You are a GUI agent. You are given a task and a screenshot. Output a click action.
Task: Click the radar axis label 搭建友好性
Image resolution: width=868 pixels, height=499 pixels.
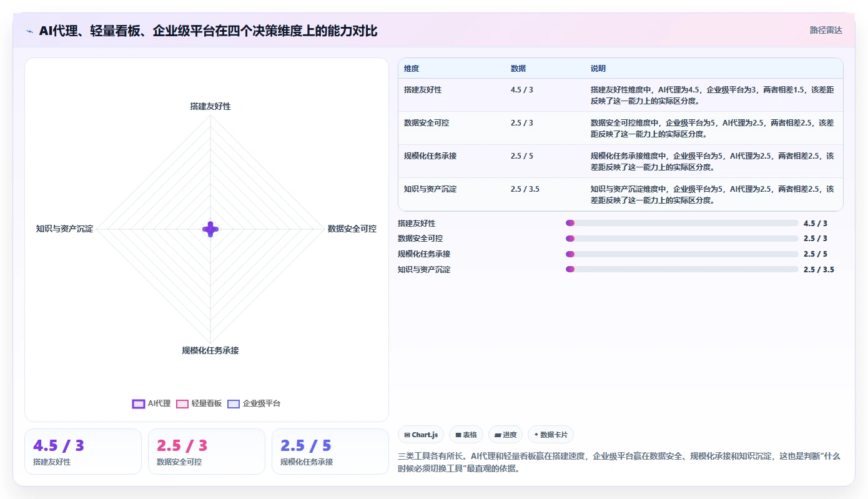pyautogui.click(x=210, y=106)
